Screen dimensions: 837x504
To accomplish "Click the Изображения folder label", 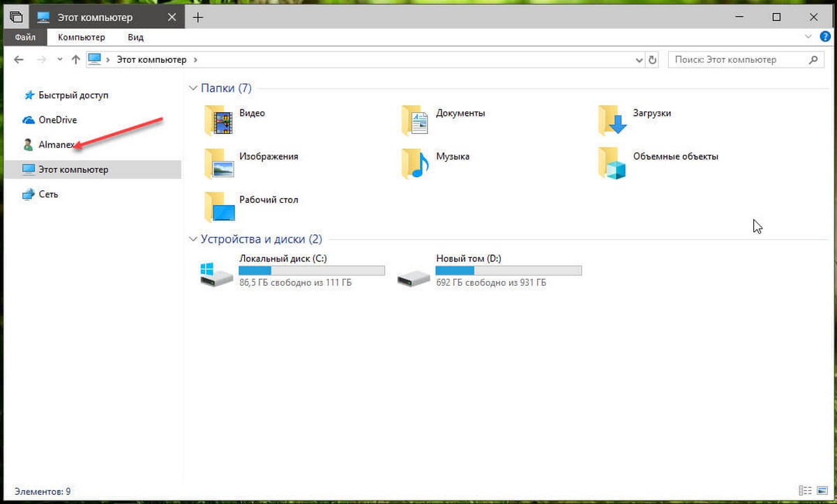I will click(269, 156).
